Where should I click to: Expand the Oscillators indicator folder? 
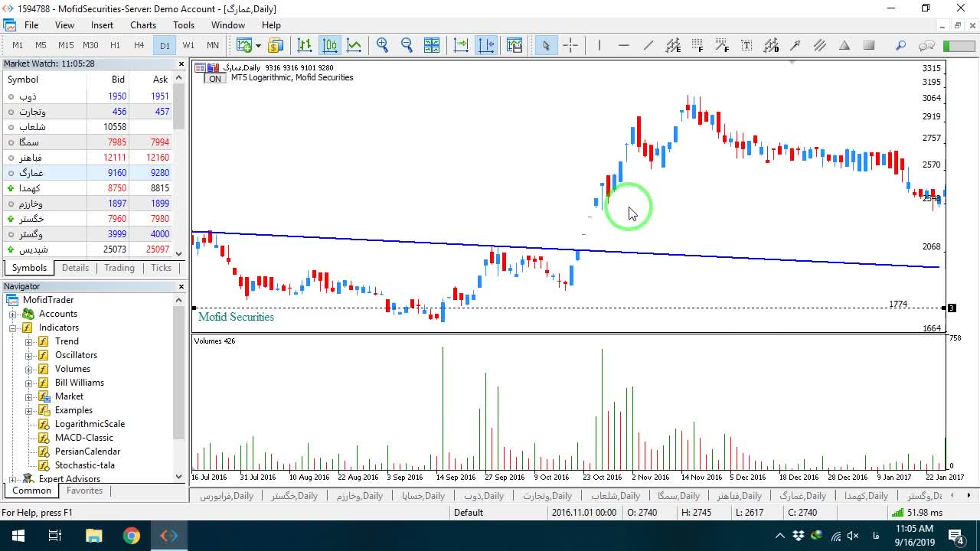click(x=29, y=355)
